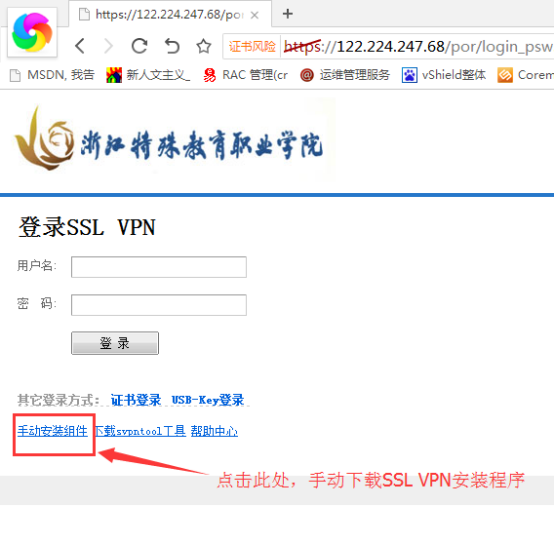
Task: Click the 手动安装组件 link
Action: (53, 431)
